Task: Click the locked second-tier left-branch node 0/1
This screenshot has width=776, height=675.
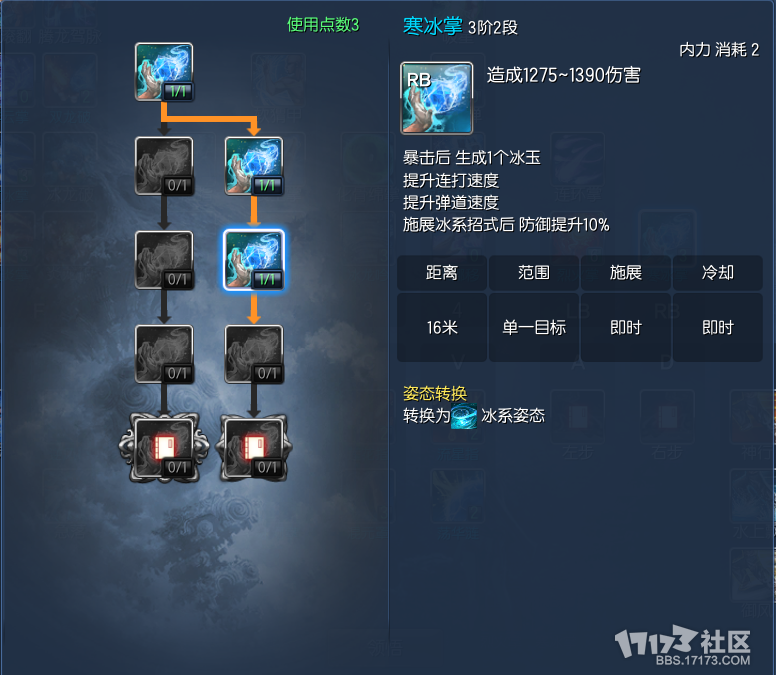Action: coord(164,166)
